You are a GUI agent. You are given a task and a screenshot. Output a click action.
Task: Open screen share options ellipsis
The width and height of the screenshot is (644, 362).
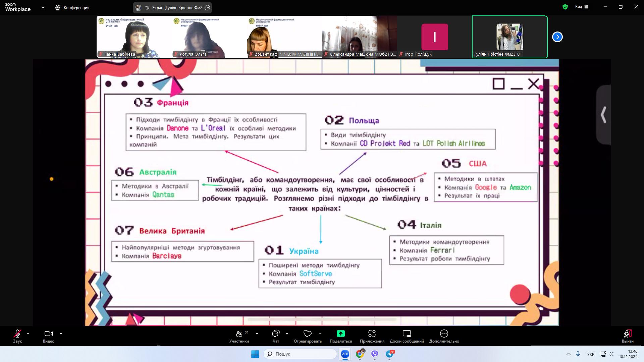tap(207, 7)
